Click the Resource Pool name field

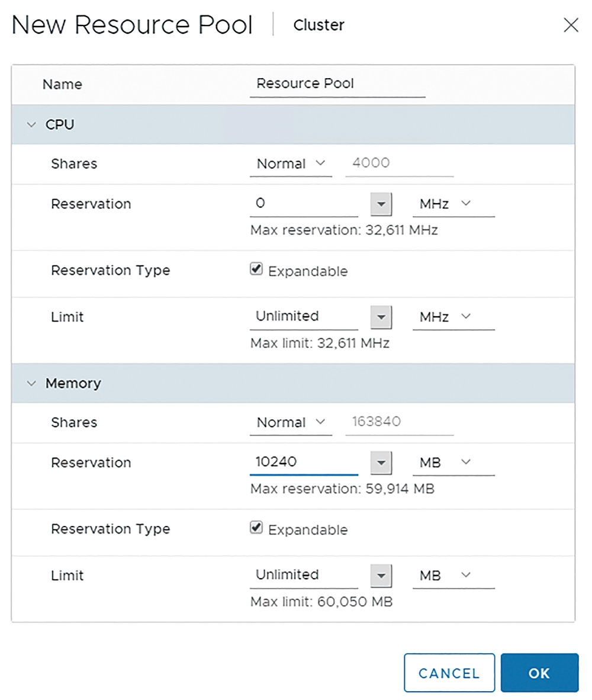click(337, 84)
